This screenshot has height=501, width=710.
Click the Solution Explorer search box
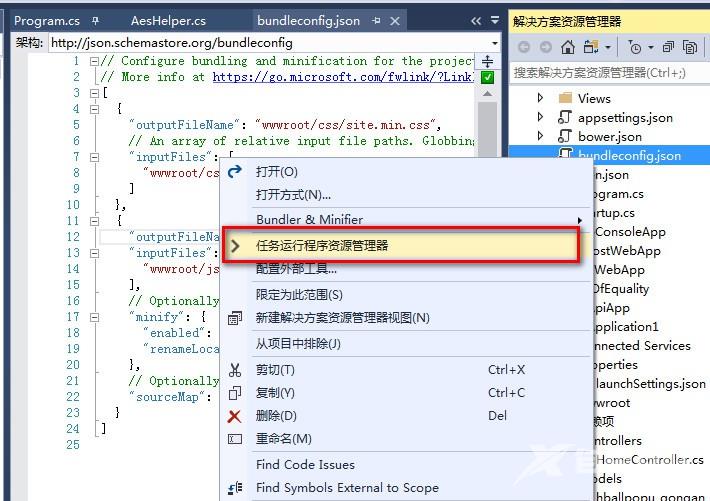[x=609, y=73]
